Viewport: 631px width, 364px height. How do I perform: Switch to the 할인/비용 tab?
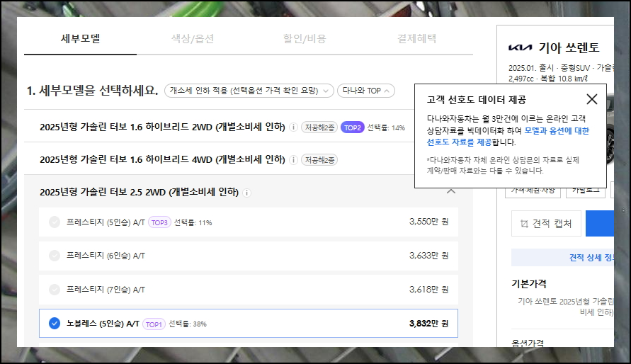click(305, 39)
